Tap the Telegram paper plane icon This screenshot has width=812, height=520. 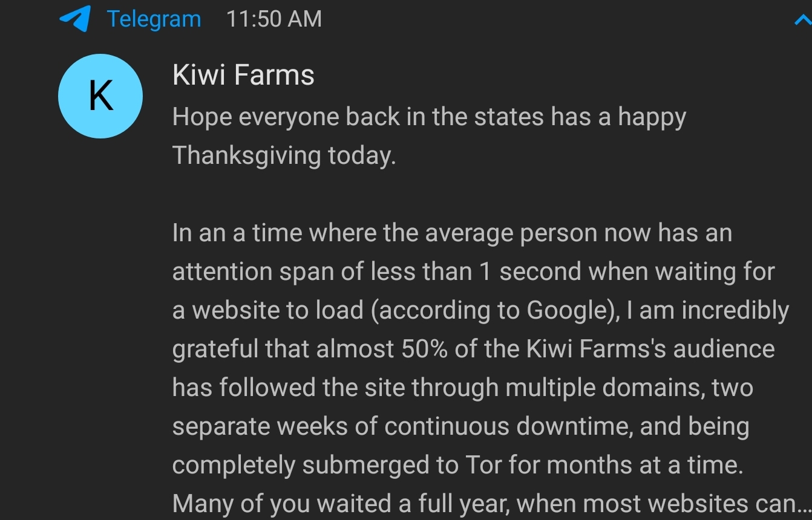pyautogui.click(x=74, y=19)
